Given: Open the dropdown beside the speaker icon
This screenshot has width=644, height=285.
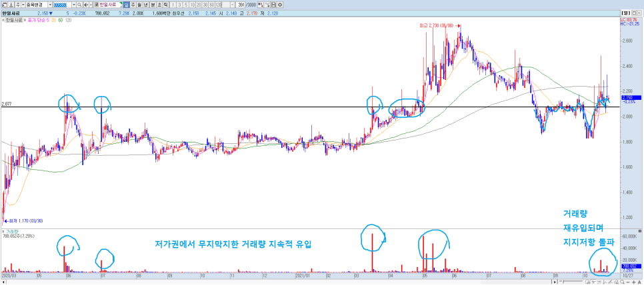Looking at the screenshot, I should pyautogui.click(x=91, y=5).
